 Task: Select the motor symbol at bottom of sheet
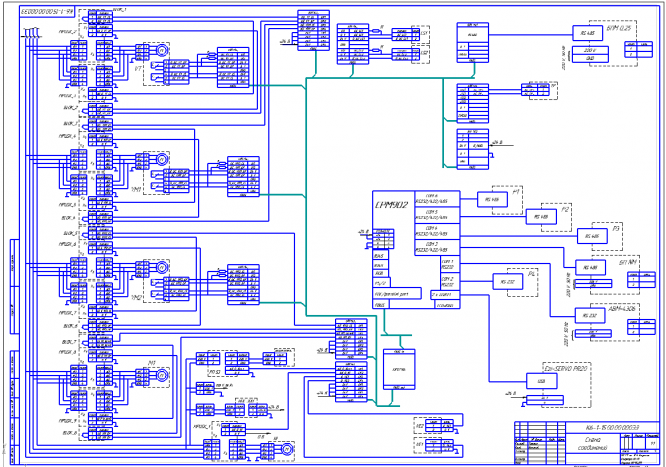click(x=287, y=450)
